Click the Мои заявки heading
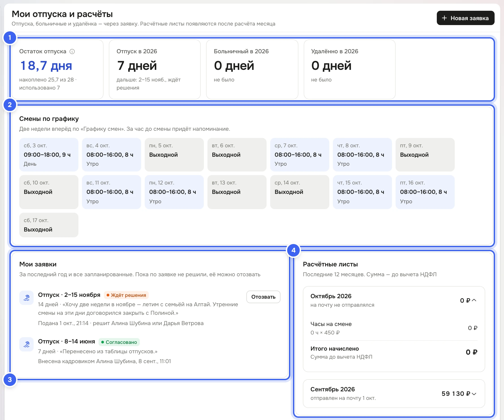This screenshot has height=420, width=504. pos(38,264)
